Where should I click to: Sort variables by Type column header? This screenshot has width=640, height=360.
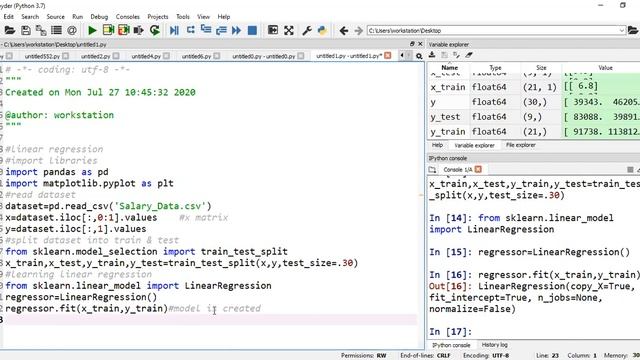496,68
